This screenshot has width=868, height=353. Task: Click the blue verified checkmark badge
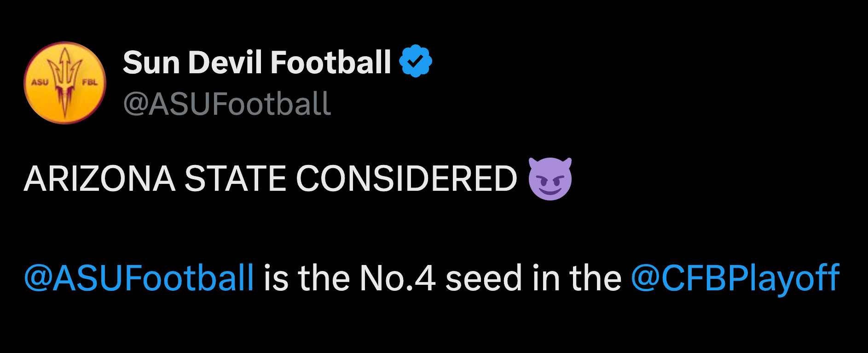click(x=416, y=61)
